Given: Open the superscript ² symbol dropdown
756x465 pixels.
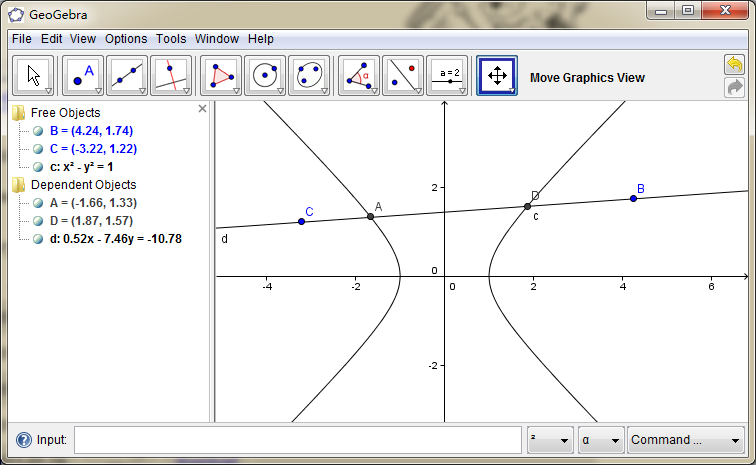Looking at the screenshot, I should pyautogui.click(x=550, y=440).
